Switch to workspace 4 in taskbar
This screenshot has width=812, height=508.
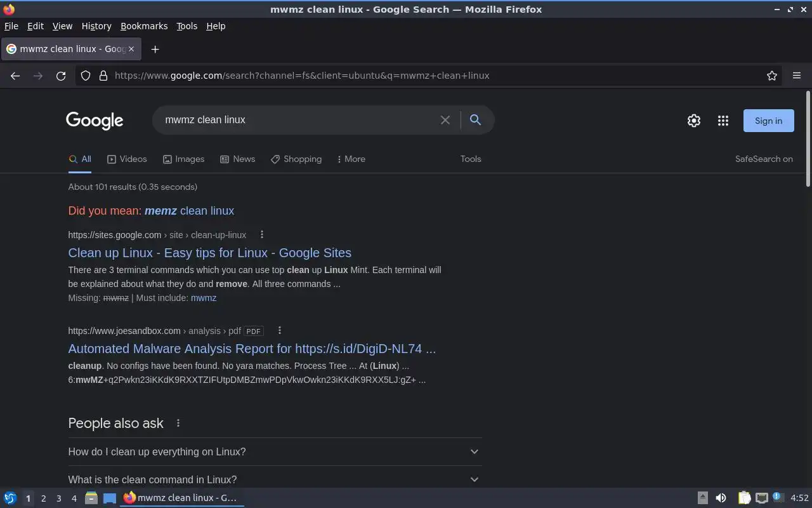coord(74,498)
